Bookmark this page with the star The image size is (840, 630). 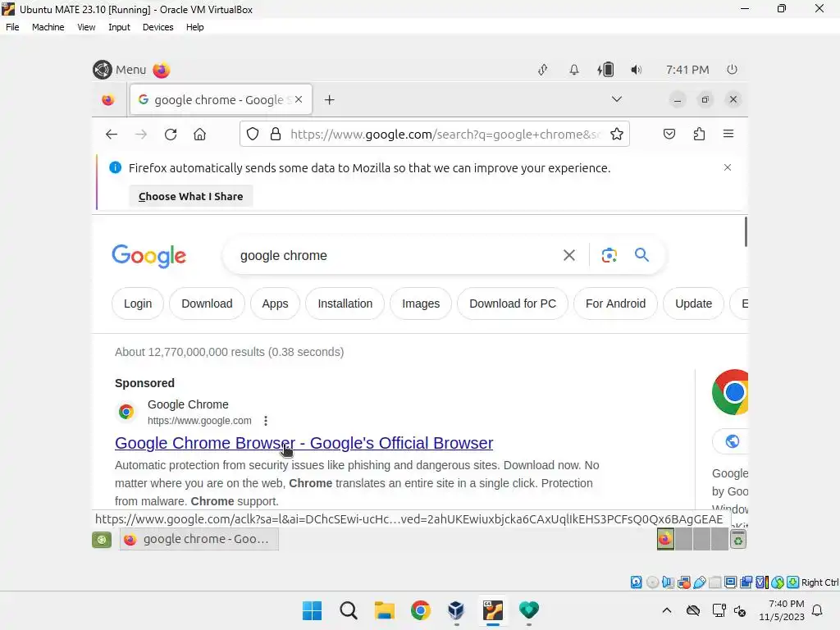coord(617,134)
